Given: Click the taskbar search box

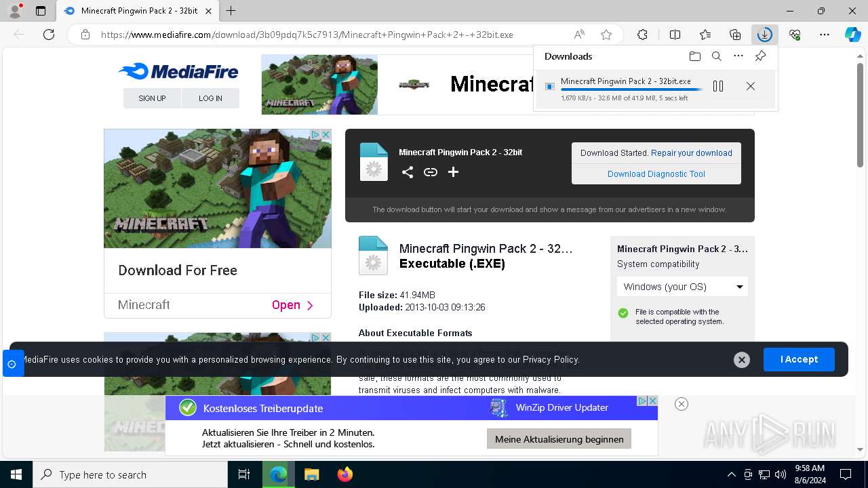Looking at the screenshot, I should click(x=130, y=474).
